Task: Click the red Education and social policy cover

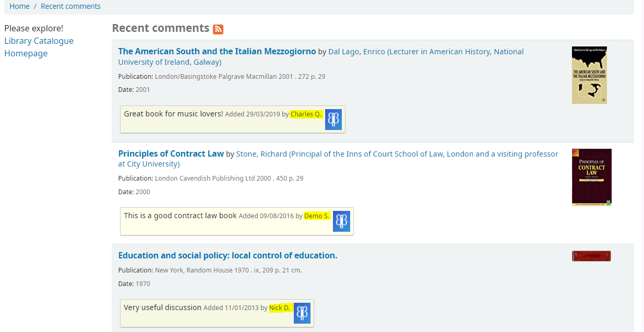Action: 591,256
